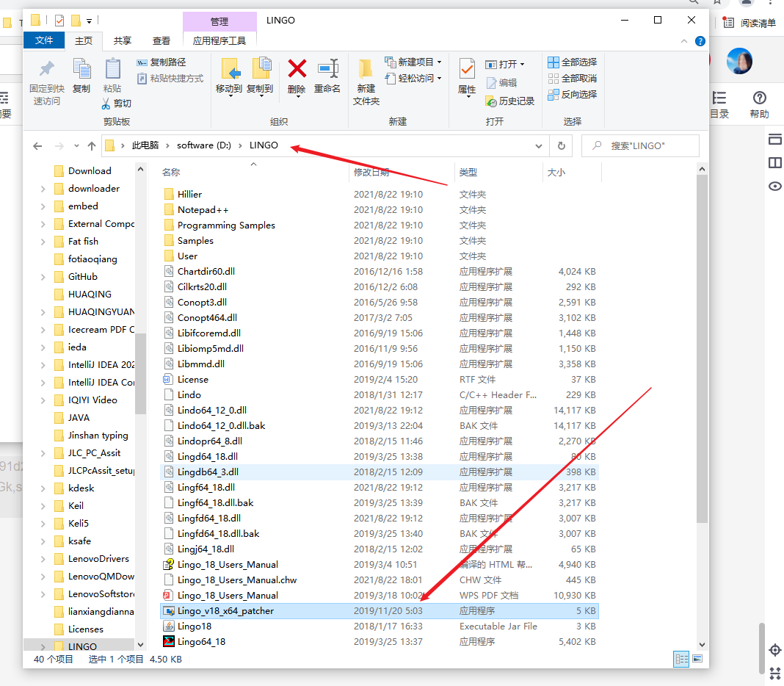Click the Help (帮助) icon in background window
784x686 pixels.
[759, 104]
